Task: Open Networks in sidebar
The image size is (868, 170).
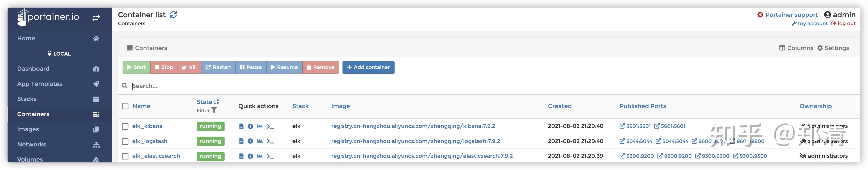Action: click(x=59, y=144)
